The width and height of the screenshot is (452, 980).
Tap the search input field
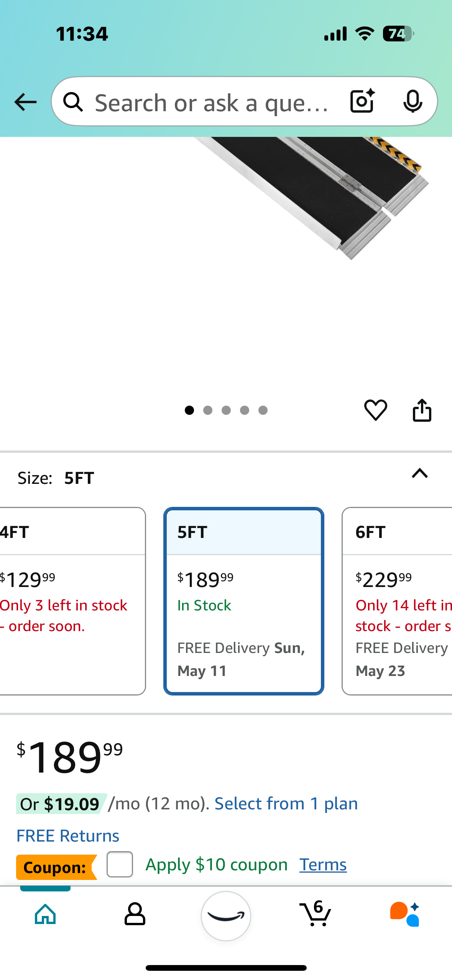point(211,102)
